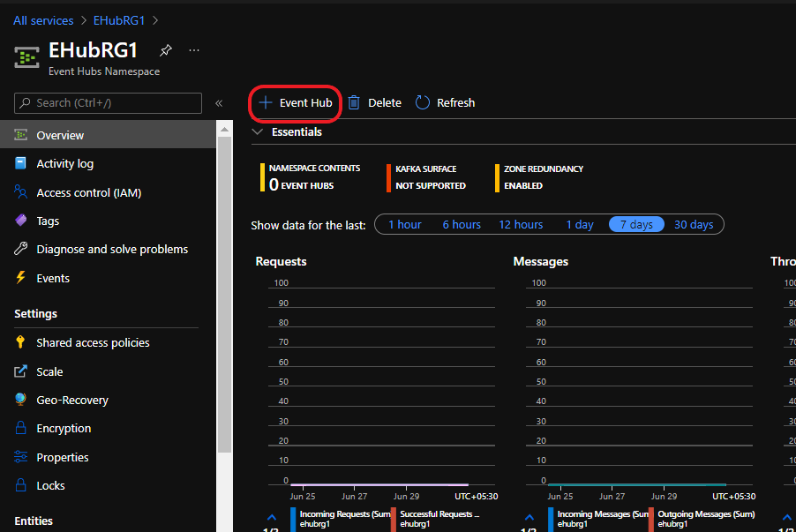Click Incoming Requests (Sum) legend item
The image size is (796, 532).
(x=341, y=519)
